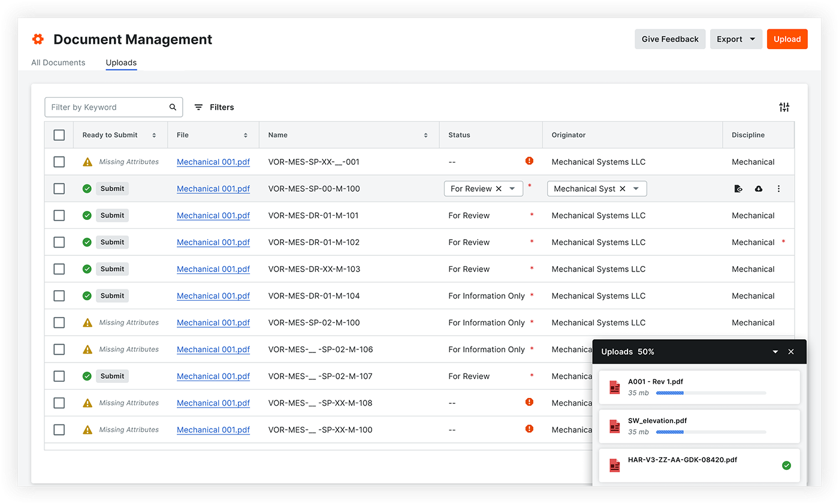Sort by the Ready to Submit column
Screen dimensions: 839x504
click(154, 135)
